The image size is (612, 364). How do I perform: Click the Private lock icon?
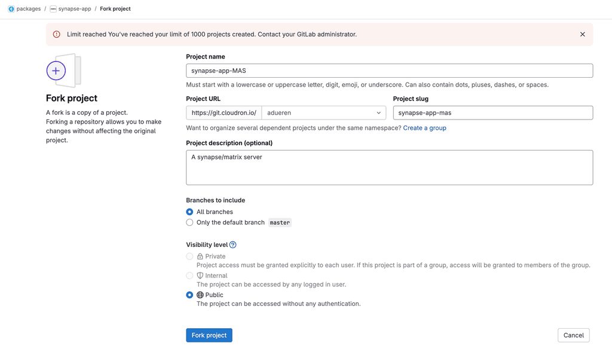pos(200,256)
